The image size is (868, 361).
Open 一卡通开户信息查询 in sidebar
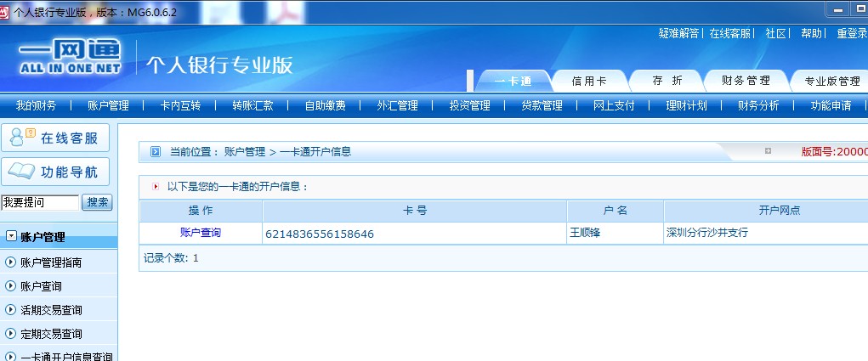point(66,357)
